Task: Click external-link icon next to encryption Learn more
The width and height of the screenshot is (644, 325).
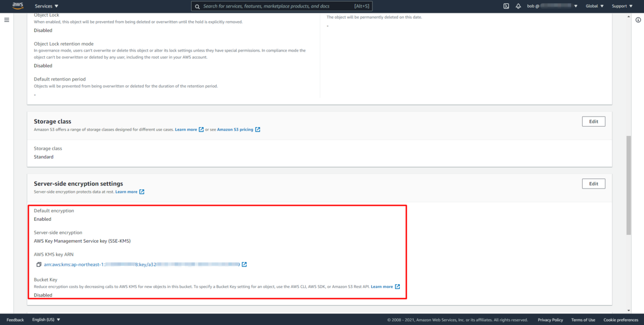Action: click(142, 192)
